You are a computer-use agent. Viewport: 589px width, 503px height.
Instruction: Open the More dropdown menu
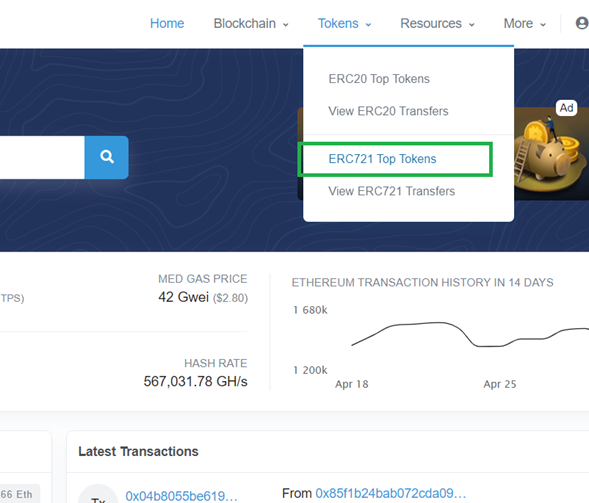tap(524, 23)
